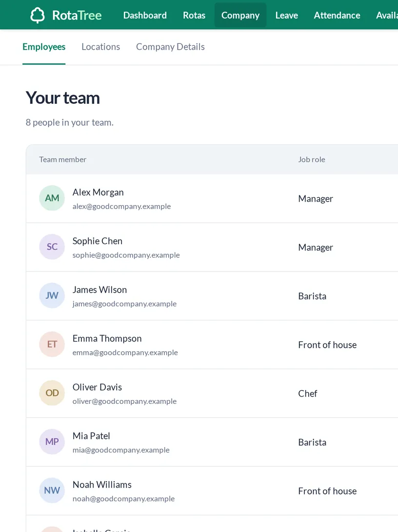The width and height of the screenshot is (398, 532).
Task: Click email oliver@goodcompany.example
Action: coord(124,401)
